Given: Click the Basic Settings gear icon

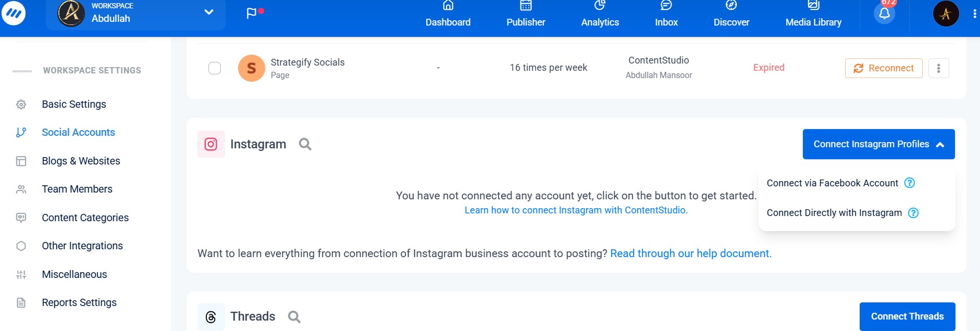Looking at the screenshot, I should (21, 104).
